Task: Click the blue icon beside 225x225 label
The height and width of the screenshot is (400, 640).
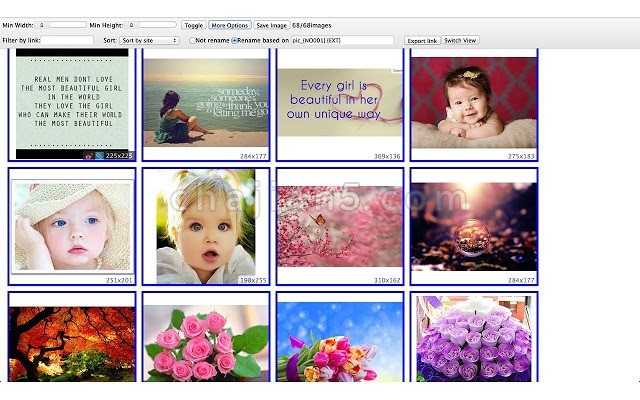Action: [x=99, y=156]
